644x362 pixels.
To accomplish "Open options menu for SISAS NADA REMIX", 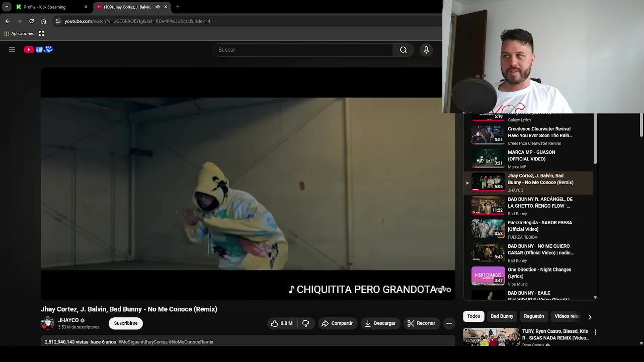I will tap(595, 332).
